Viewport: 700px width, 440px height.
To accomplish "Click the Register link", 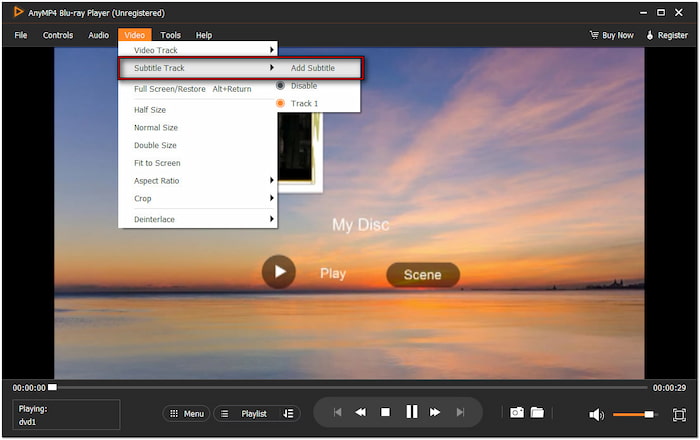I will (673, 35).
